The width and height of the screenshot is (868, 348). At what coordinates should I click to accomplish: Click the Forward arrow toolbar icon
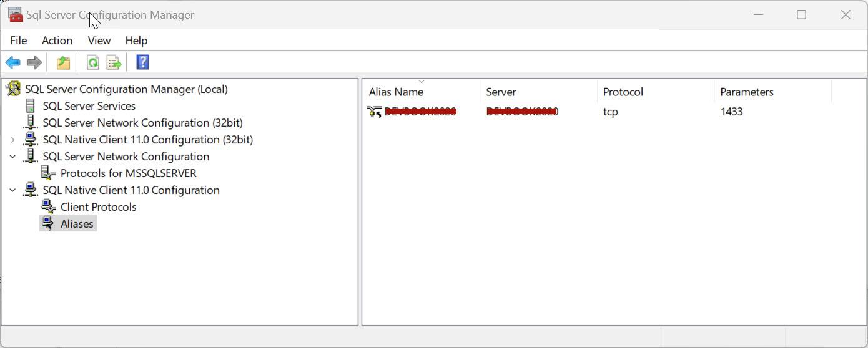tap(34, 62)
